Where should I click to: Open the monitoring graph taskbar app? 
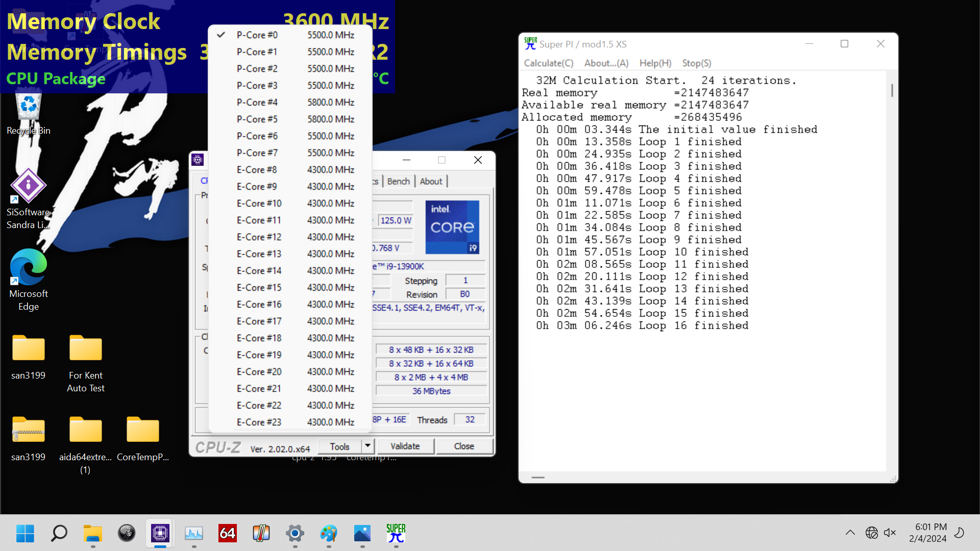(x=194, y=533)
